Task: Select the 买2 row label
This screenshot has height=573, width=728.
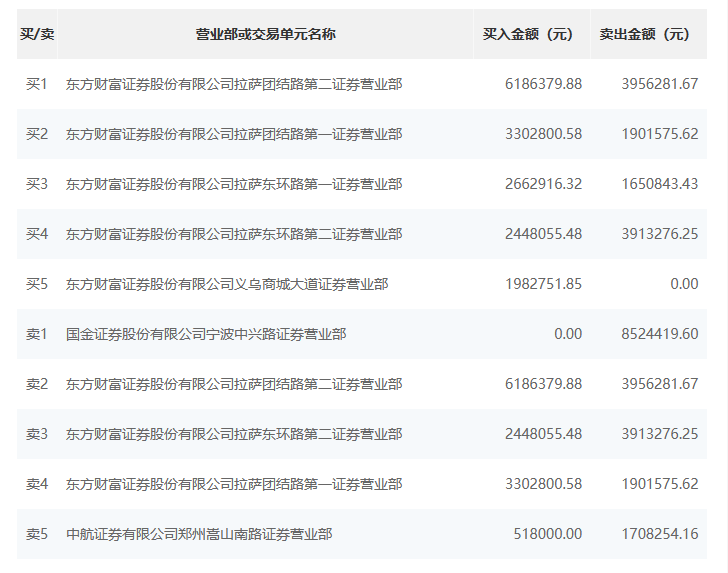Action: [37, 134]
